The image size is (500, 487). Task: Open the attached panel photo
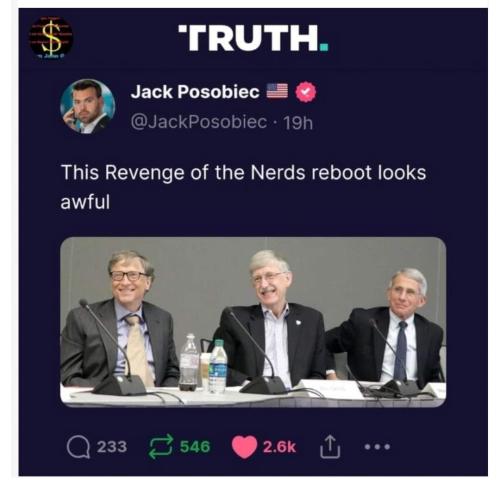tap(253, 322)
